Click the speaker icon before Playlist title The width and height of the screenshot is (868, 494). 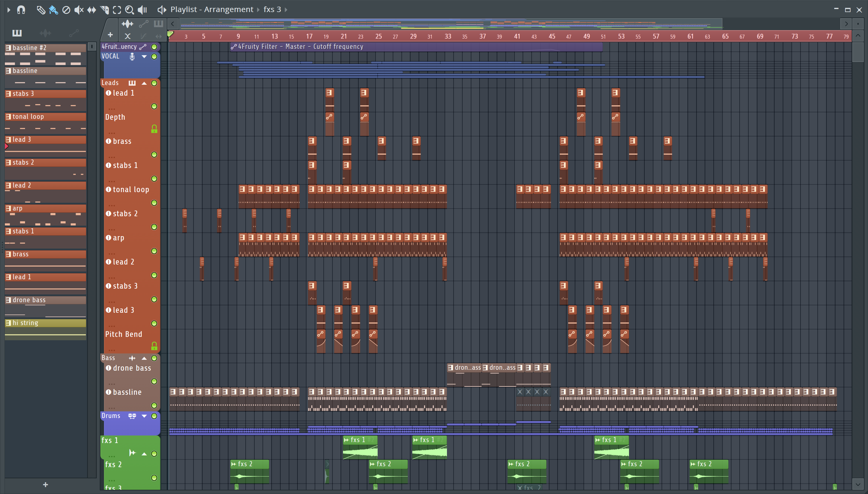tap(162, 10)
